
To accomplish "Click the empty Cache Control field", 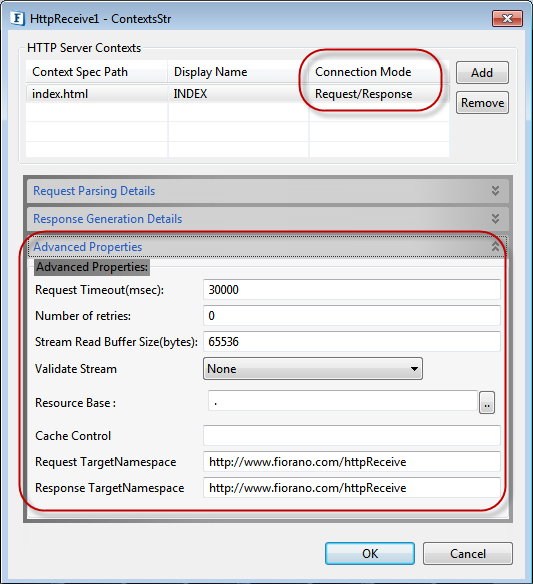I will click(x=352, y=435).
